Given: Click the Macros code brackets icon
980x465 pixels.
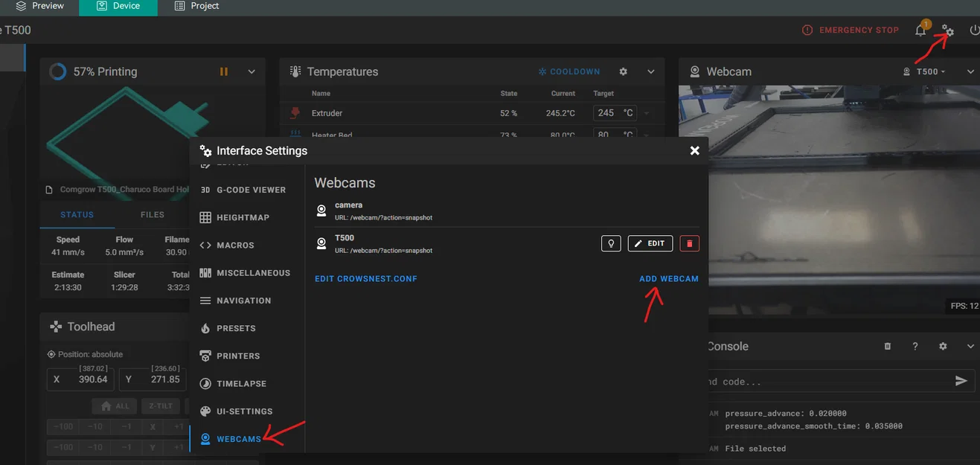Looking at the screenshot, I should [x=205, y=245].
